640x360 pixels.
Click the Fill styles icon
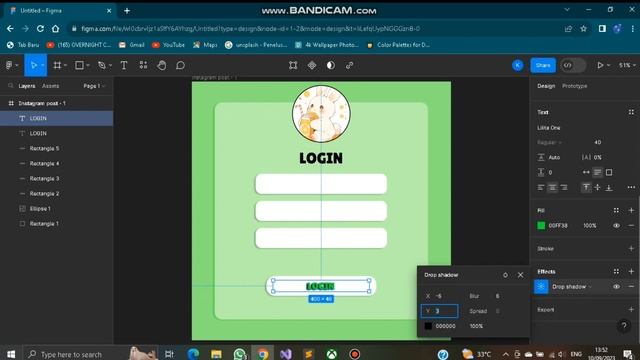click(616, 210)
